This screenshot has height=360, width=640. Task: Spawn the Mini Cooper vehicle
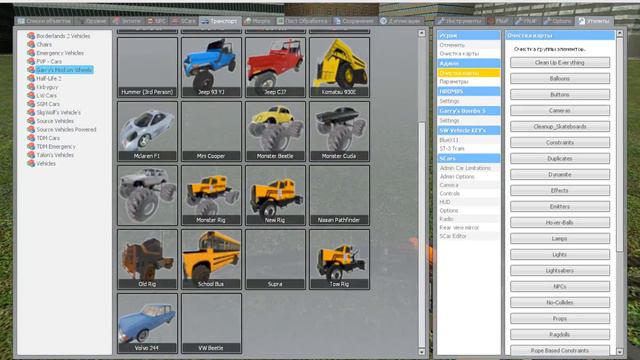coord(211,131)
